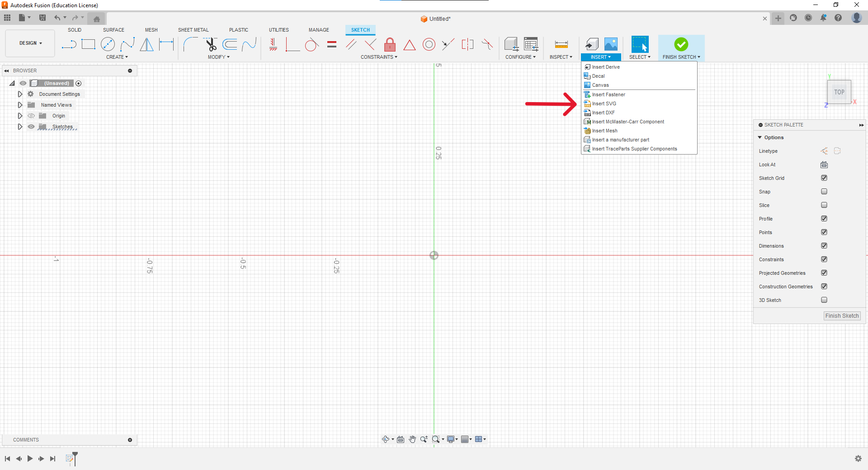Click the Select tool icon
Viewport: 868px width, 470px height.
[640, 44]
